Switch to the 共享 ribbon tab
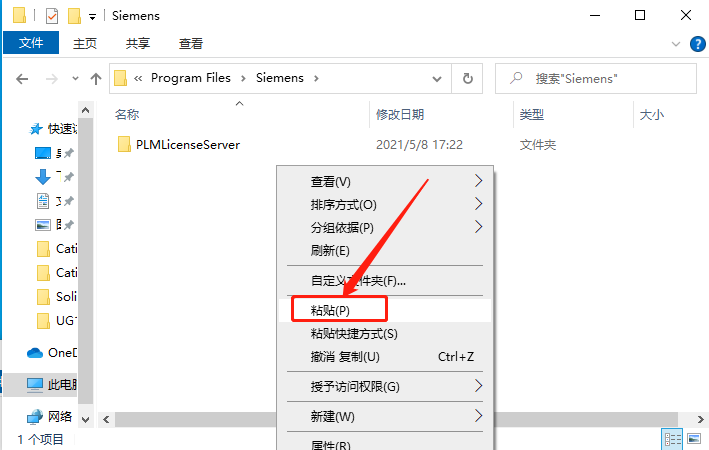This screenshot has width=709, height=450. point(138,43)
